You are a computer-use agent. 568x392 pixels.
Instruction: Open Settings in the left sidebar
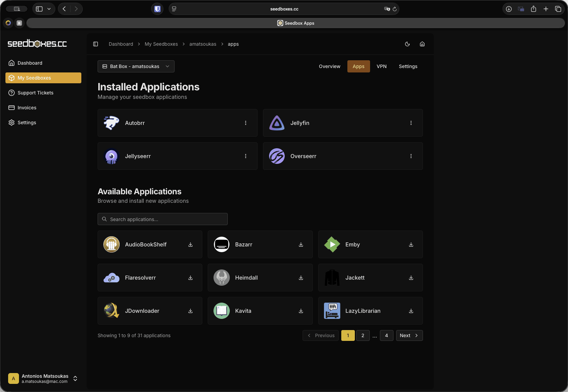click(43, 123)
